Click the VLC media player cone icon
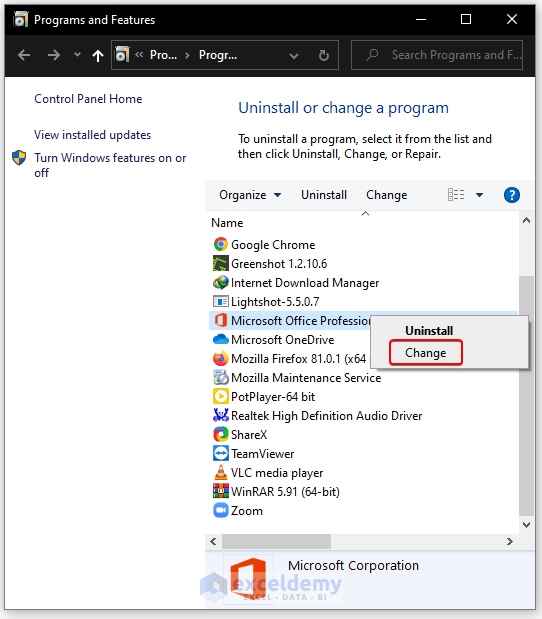 [221, 472]
